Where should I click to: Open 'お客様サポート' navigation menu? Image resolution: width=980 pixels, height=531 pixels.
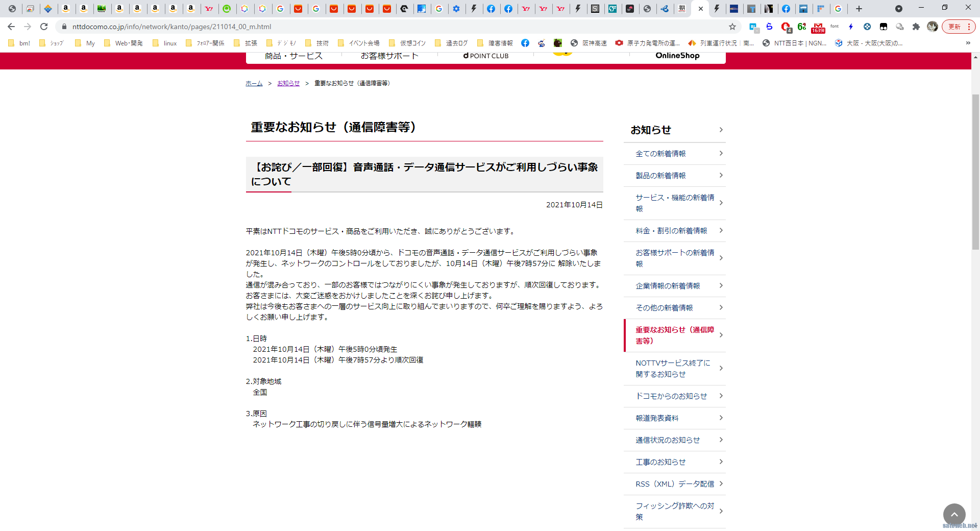coord(389,56)
